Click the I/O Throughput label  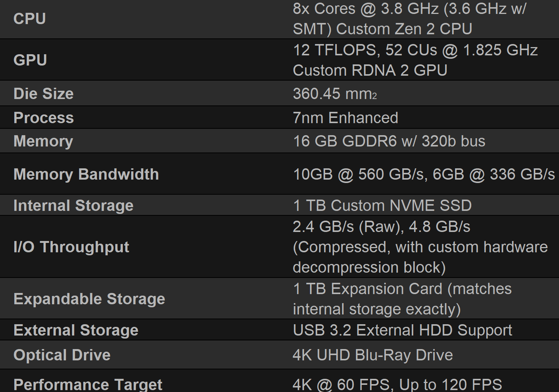[71, 247]
